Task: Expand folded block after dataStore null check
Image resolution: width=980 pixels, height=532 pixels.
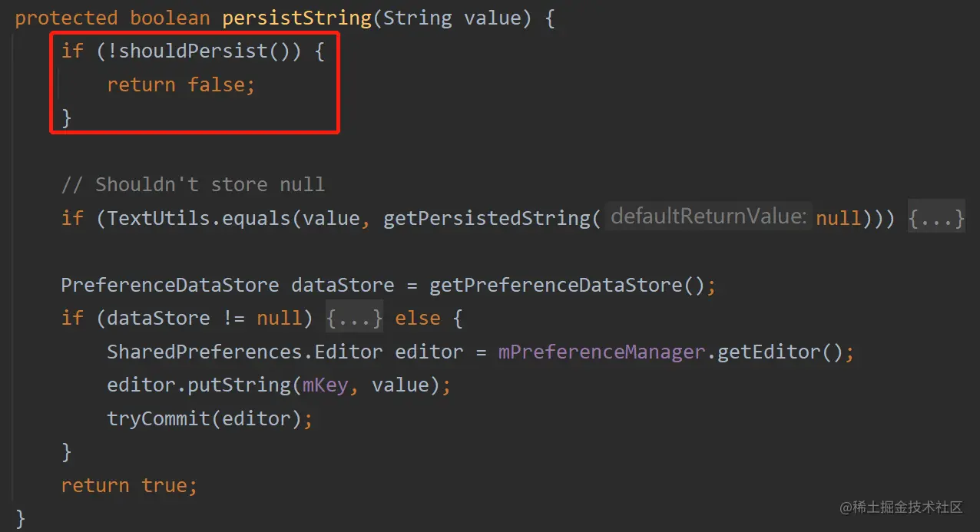Action: coord(354,319)
